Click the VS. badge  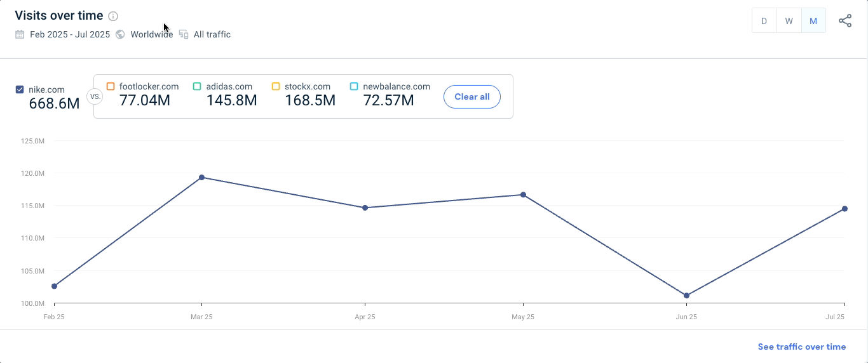95,96
